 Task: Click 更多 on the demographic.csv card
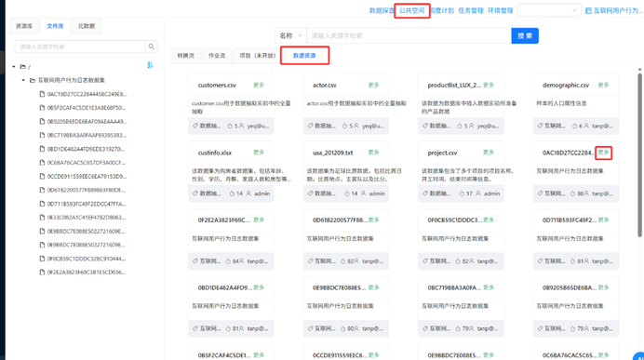pos(603,85)
